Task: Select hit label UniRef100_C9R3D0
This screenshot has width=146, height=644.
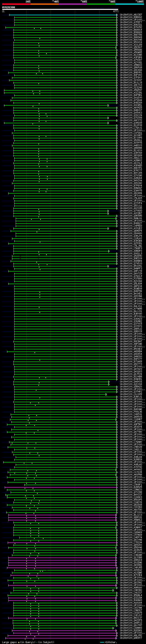Action: point(131,590)
